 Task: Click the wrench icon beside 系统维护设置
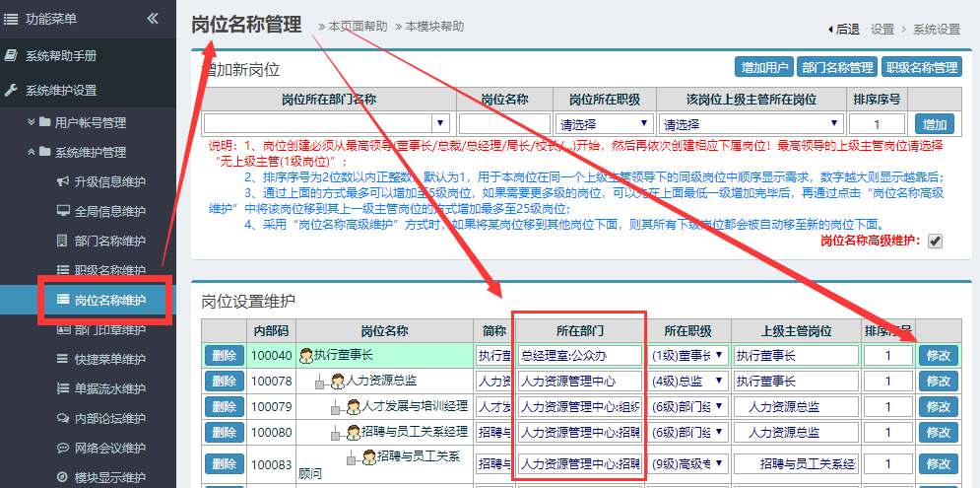pos(11,90)
